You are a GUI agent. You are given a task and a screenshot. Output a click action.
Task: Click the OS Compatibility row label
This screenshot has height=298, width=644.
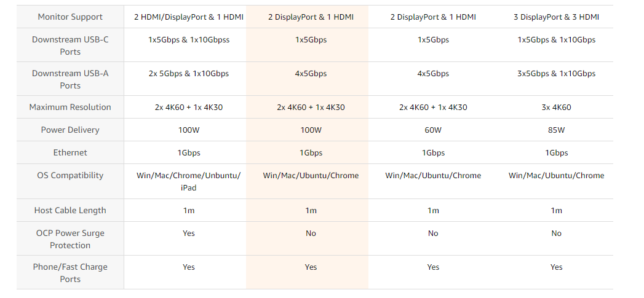tap(70, 176)
